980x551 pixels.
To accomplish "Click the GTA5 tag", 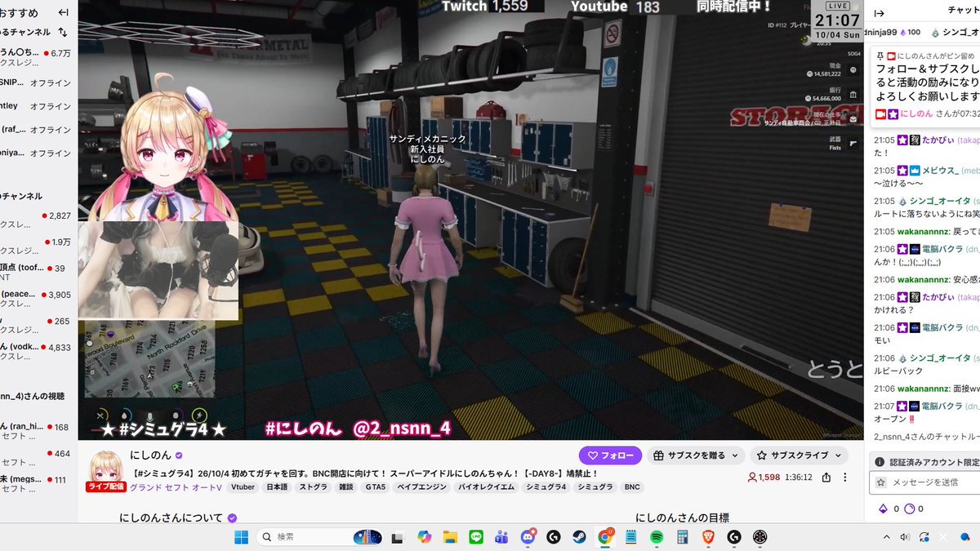I will pos(376,487).
